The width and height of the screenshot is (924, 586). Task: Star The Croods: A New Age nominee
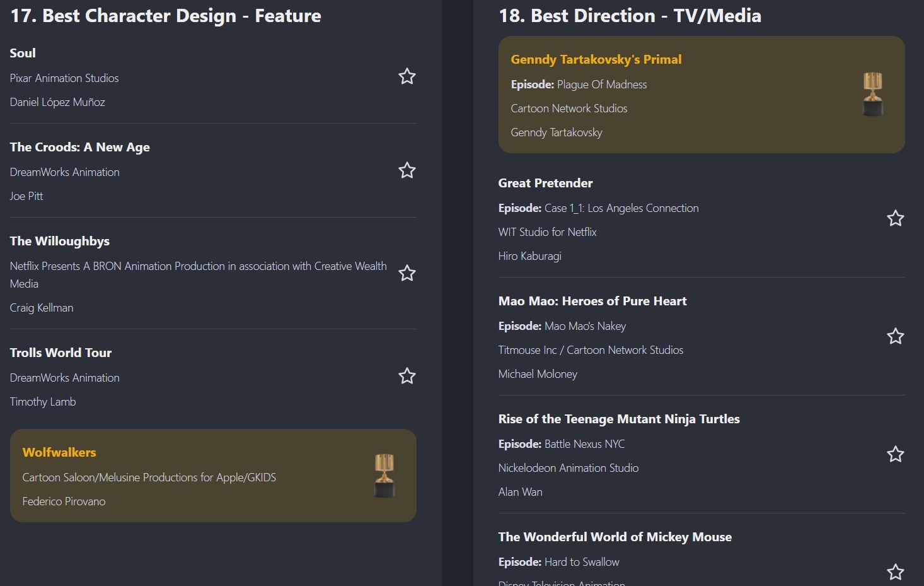point(407,170)
